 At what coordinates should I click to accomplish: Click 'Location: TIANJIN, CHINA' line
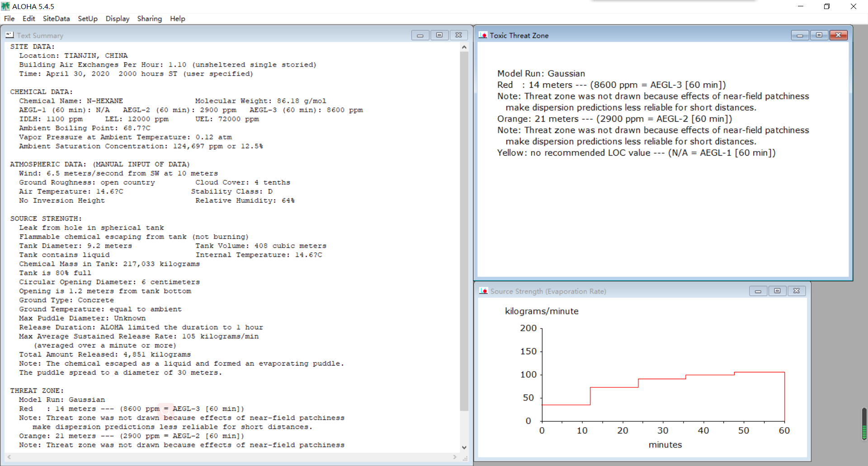pos(73,56)
